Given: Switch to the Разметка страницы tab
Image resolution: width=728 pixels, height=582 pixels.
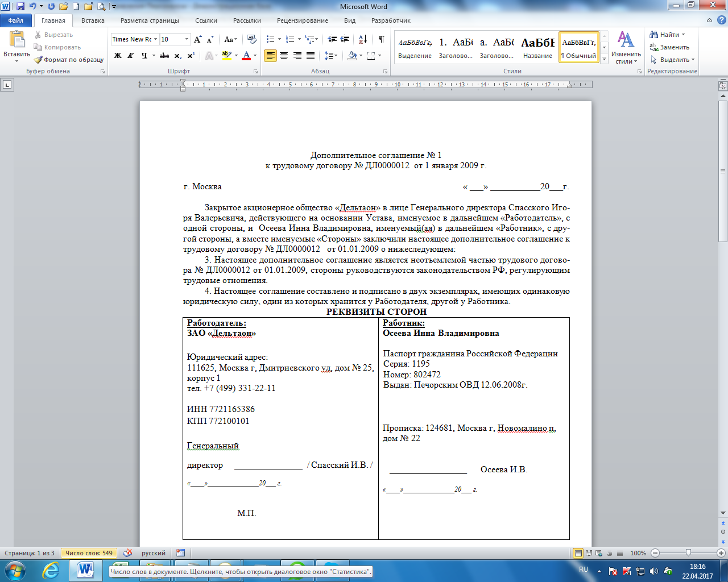Looking at the screenshot, I should pos(150,20).
